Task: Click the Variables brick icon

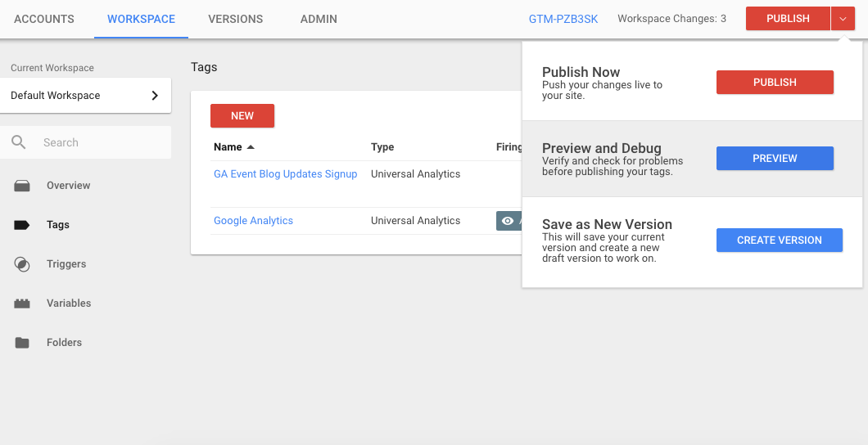Action: (x=22, y=303)
